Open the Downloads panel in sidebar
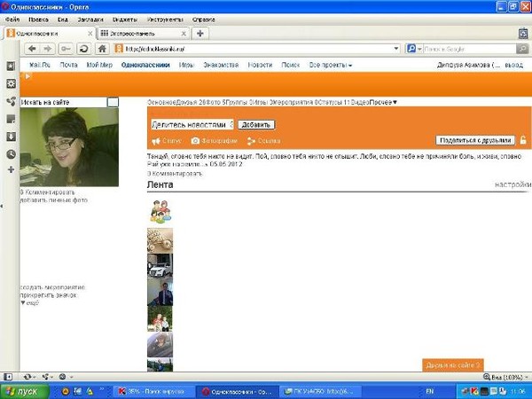Screen dimensions: 532x399 pos(11,137)
